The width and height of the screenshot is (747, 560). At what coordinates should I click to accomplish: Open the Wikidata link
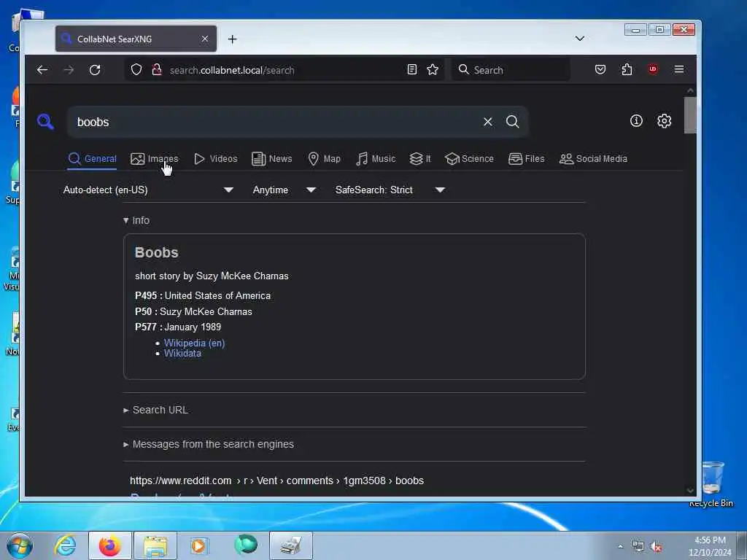[182, 354]
